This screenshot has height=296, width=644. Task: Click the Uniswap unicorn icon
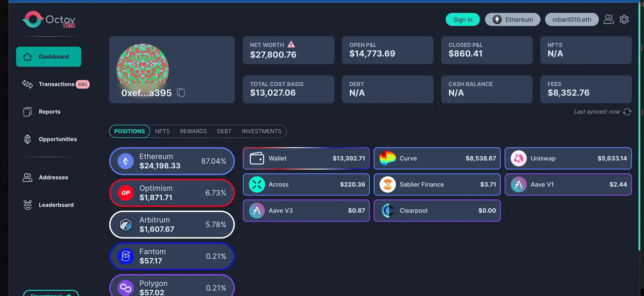pyautogui.click(x=519, y=158)
